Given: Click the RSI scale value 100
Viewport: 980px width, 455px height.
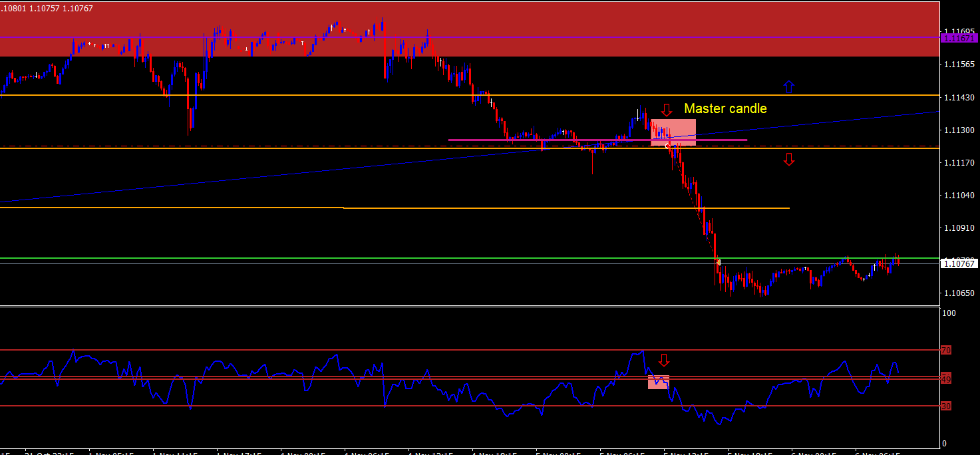Looking at the screenshot, I should click(x=950, y=313).
